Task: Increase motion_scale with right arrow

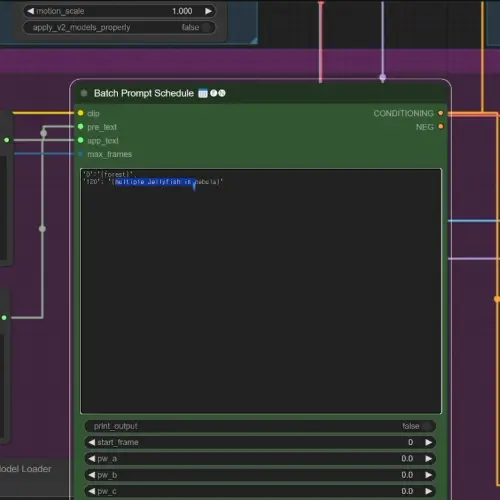Action: click(208, 11)
